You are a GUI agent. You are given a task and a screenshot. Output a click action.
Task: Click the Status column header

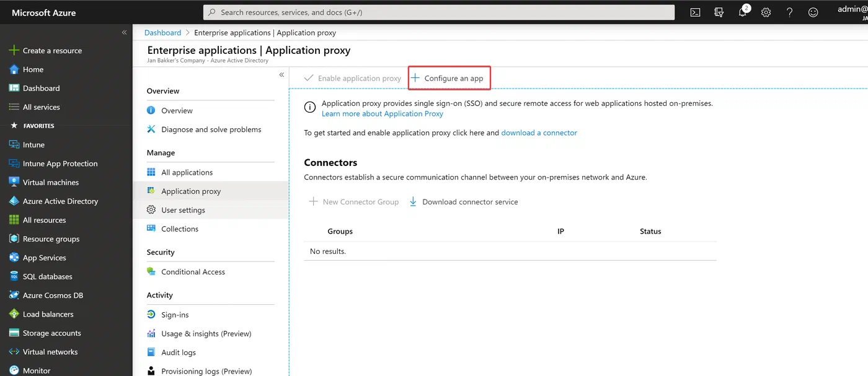[x=650, y=232]
